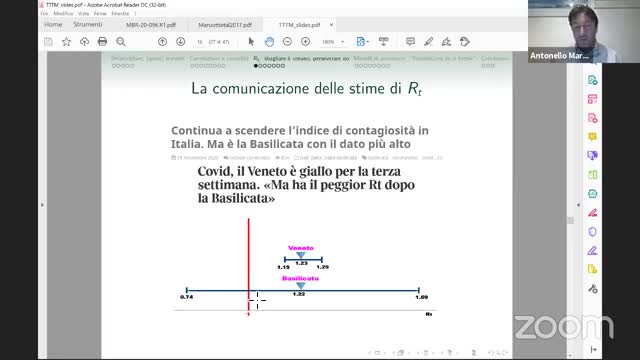The height and width of the screenshot is (360, 640).
Task: Add a comment note
Action: pyautogui.click(x=410, y=42)
